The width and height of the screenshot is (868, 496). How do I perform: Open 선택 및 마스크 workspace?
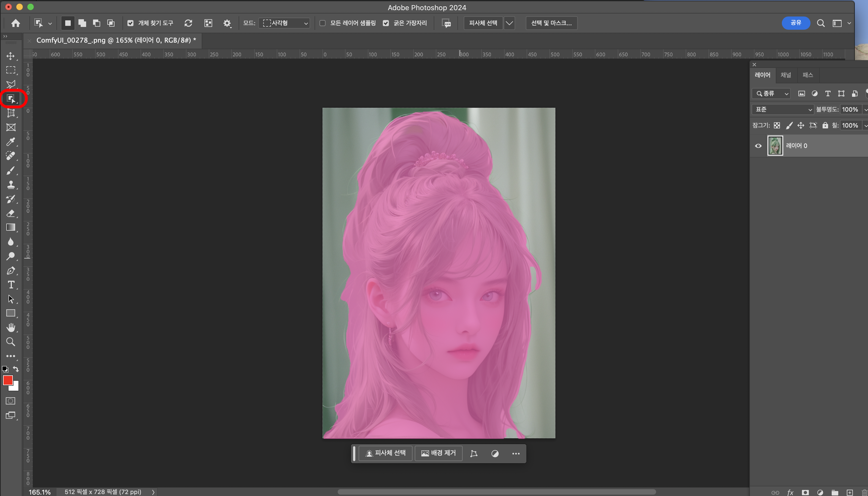(551, 23)
